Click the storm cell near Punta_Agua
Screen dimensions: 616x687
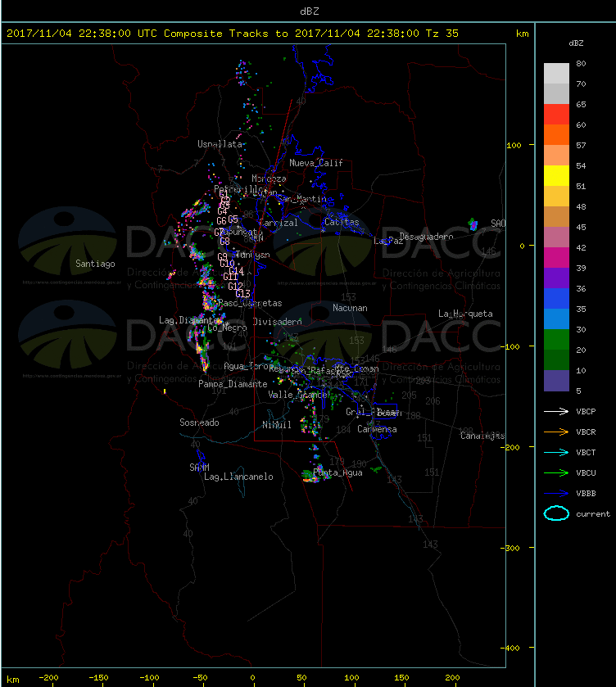coord(311,475)
